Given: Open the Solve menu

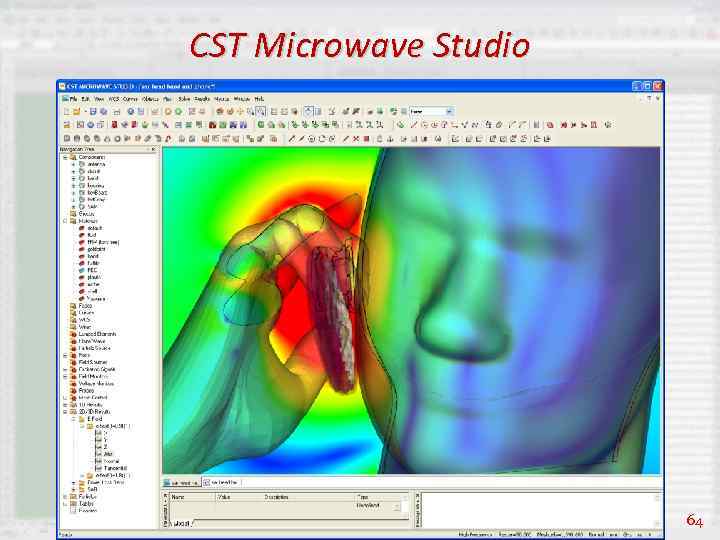Looking at the screenshot, I should click(x=184, y=99).
